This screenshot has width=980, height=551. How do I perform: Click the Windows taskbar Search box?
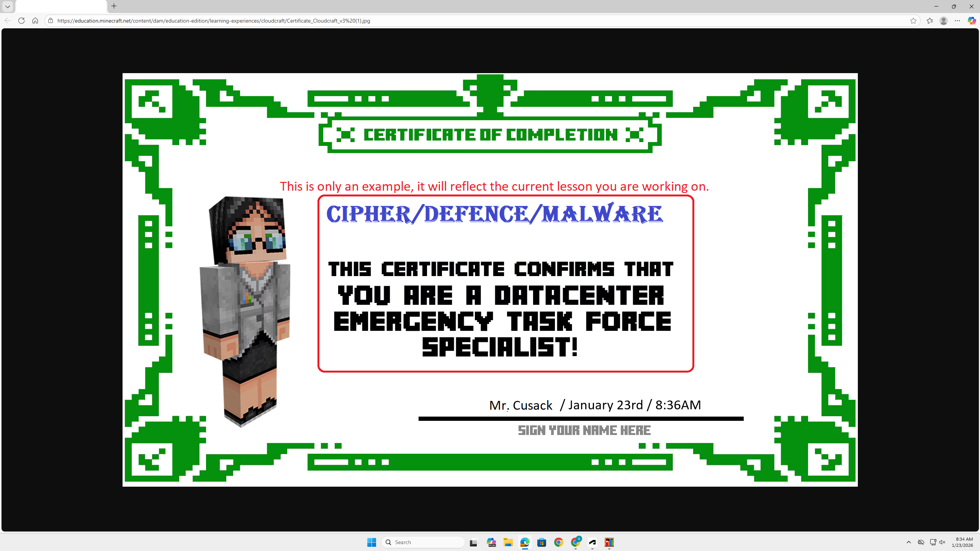coord(423,542)
